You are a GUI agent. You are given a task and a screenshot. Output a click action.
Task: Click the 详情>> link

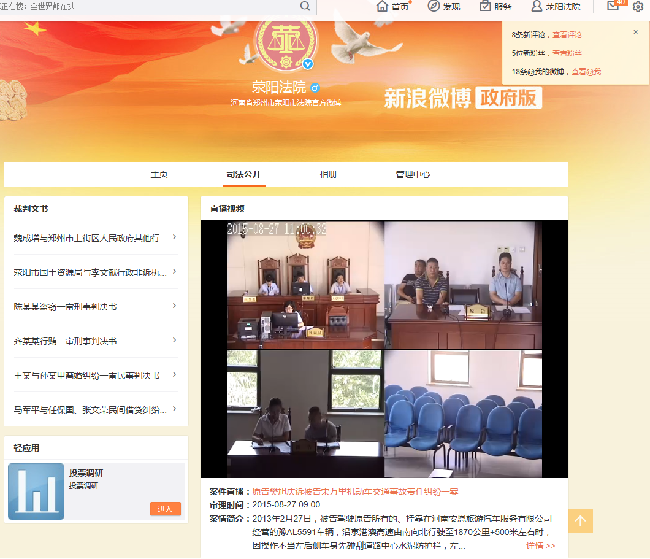[x=540, y=545]
